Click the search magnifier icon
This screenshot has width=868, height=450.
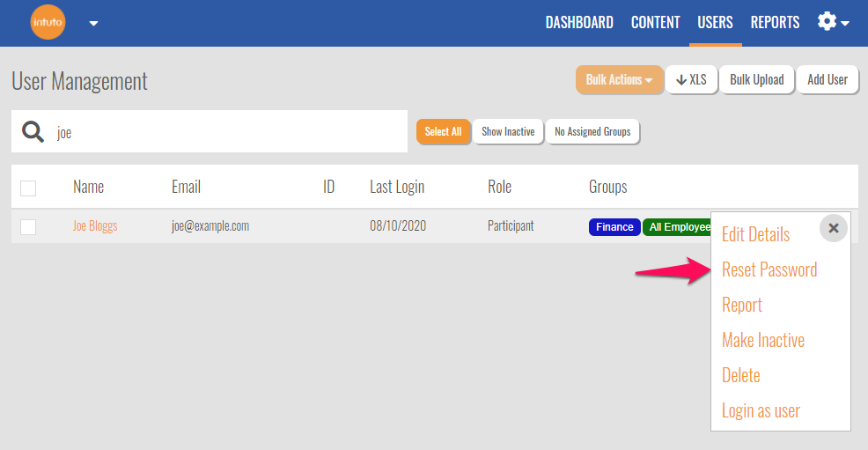click(x=33, y=132)
